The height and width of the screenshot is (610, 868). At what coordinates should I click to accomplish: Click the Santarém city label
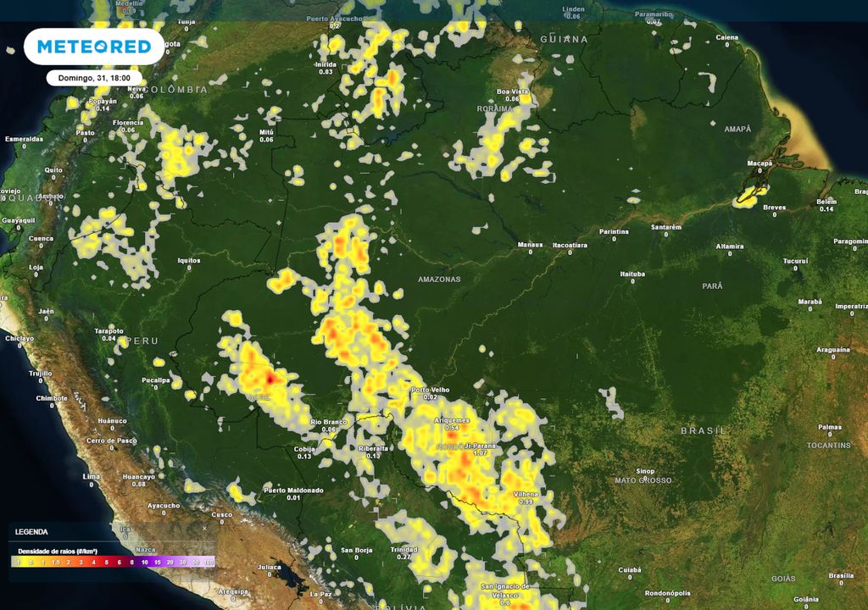tap(665, 227)
